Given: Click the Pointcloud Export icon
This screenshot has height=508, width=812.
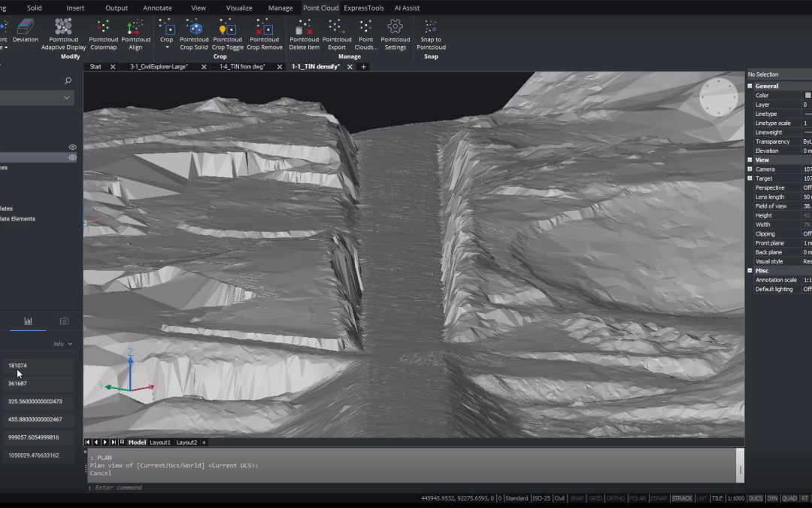Looking at the screenshot, I should coord(337,28).
